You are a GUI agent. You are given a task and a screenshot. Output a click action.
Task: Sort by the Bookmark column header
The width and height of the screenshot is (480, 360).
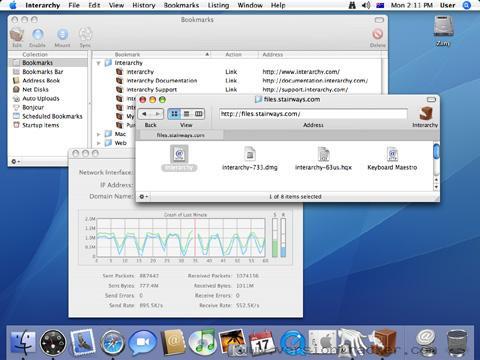click(152, 54)
